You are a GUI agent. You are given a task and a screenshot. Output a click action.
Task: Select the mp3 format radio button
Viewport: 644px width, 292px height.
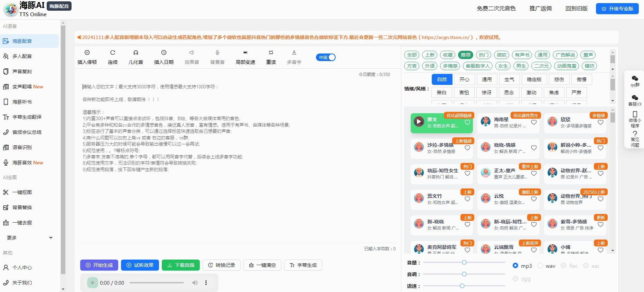point(515,266)
